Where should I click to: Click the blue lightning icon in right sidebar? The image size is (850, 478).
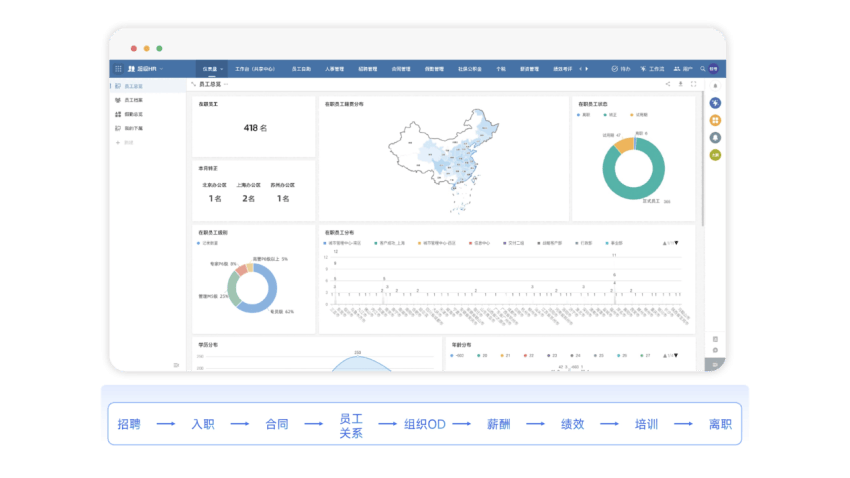716,103
